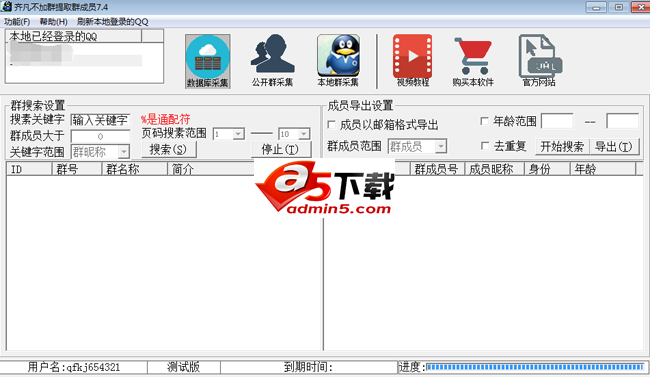Click the 测试版 status bar label

click(x=184, y=367)
